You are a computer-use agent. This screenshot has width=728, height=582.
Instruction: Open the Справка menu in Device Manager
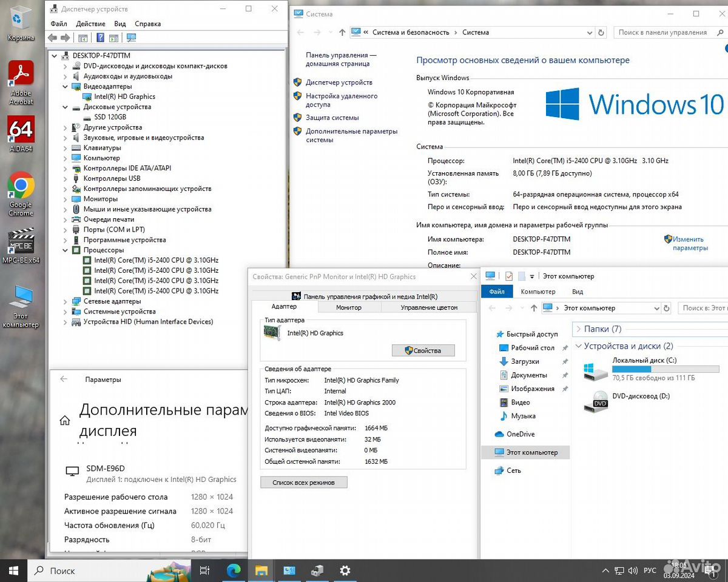click(x=147, y=24)
